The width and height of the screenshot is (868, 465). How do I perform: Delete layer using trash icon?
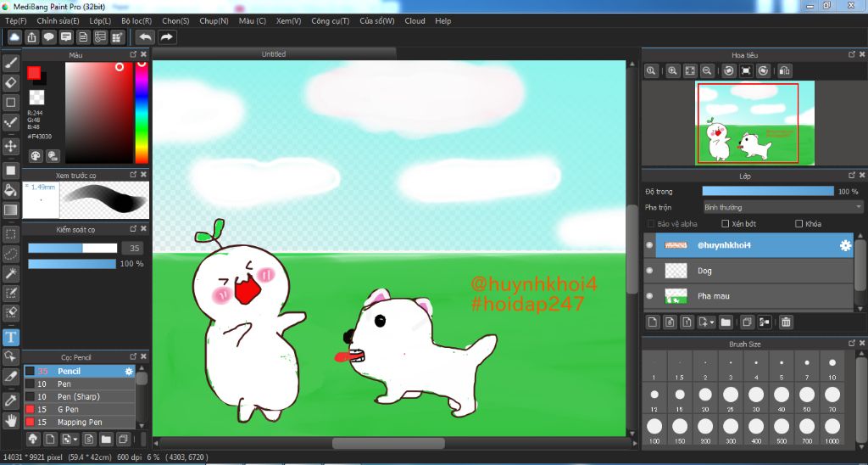coord(786,322)
